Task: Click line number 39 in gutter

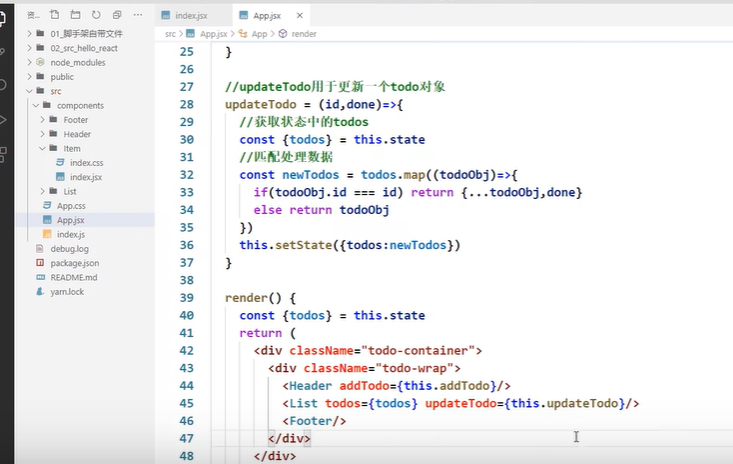Action: (187, 298)
